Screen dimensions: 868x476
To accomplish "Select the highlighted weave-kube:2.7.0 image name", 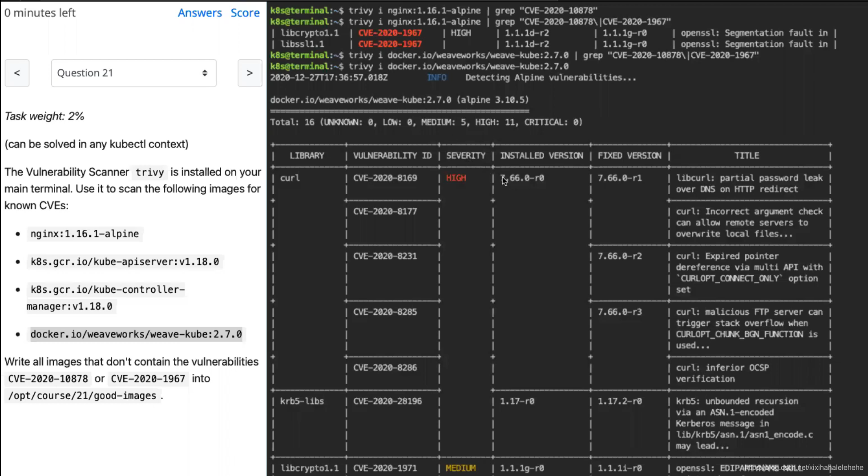I will (136, 334).
